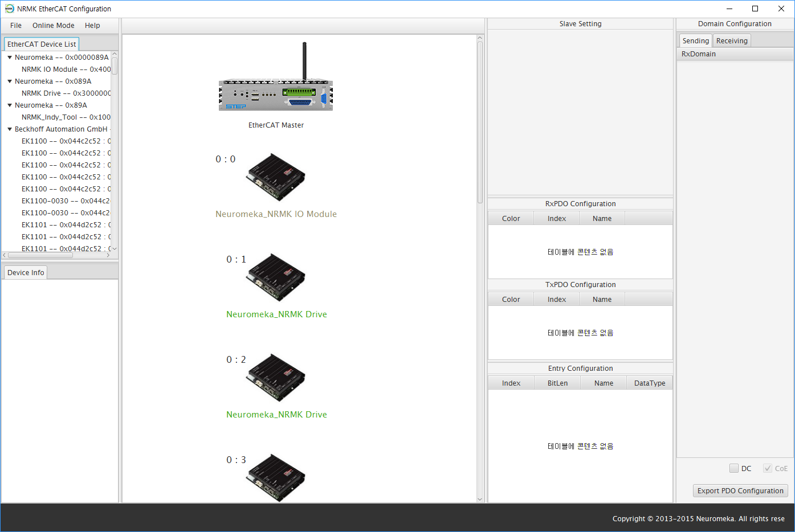Click Export PDO Configuration button
Viewport: 795px width, 532px height.
coord(740,490)
